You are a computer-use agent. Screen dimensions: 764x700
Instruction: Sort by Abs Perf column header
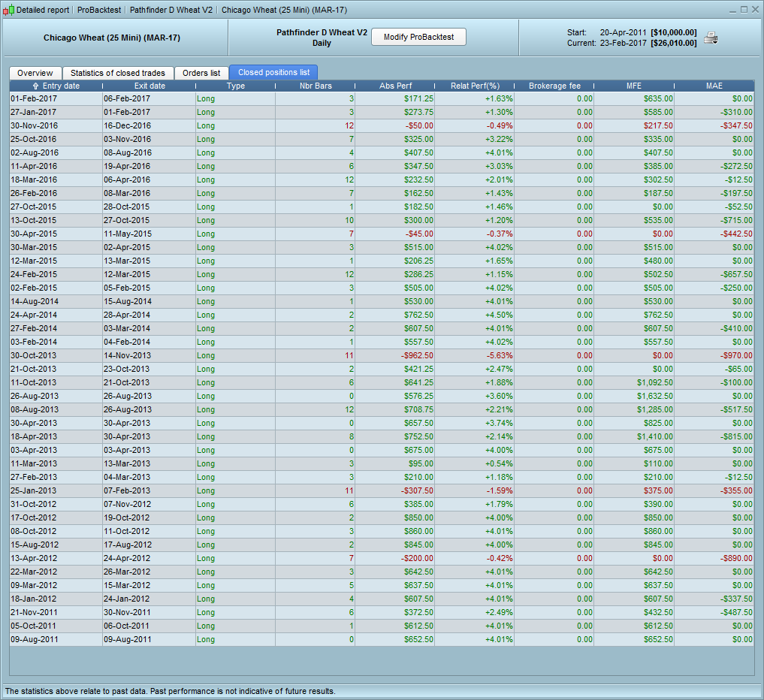(x=396, y=86)
